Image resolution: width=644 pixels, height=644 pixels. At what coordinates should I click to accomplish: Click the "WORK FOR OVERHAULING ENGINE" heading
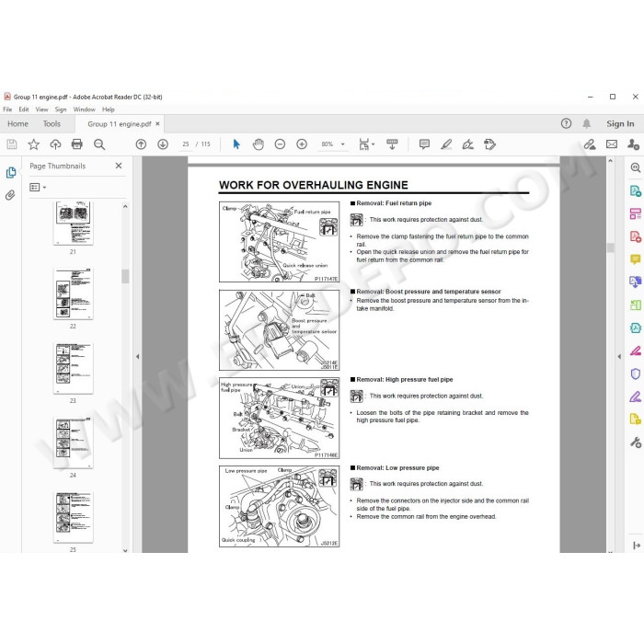point(314,185)
